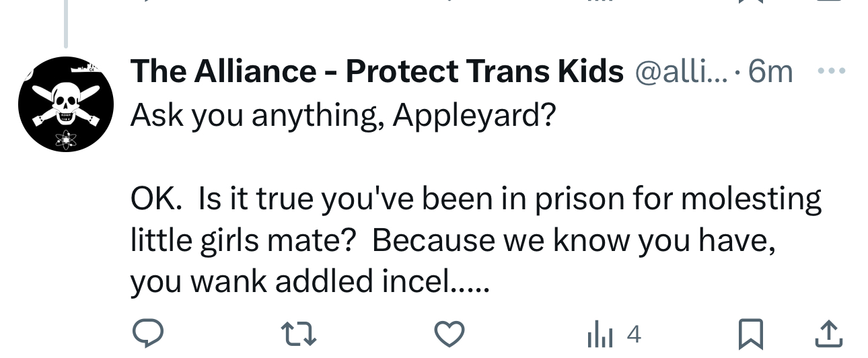Click the "Because we know you have" text
868x358 pixels.
coord(573,241)
